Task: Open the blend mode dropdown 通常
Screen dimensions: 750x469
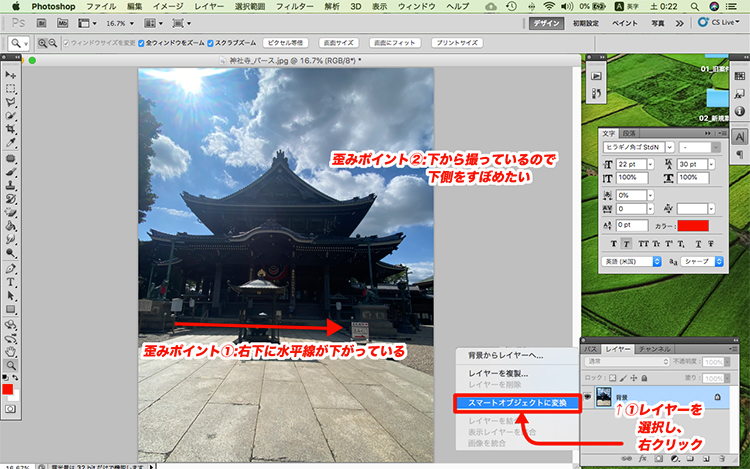Action: [x=626, y=361]
